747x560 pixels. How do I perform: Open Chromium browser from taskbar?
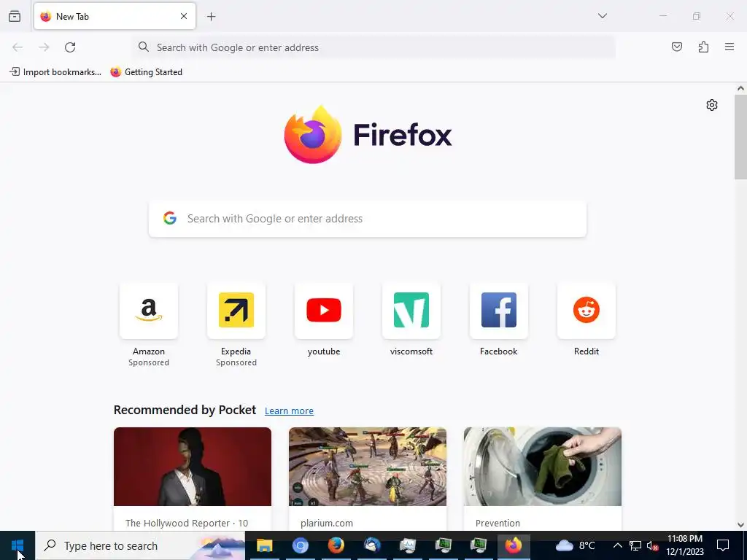(300, 545)
